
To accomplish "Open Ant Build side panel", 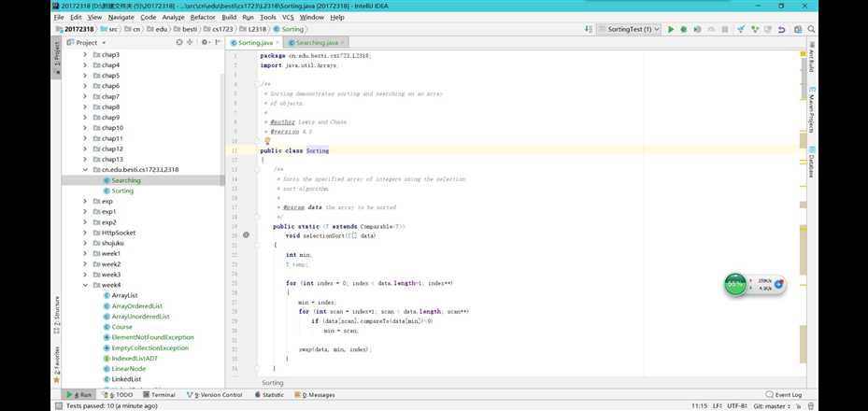I will pyautogui.click(x=811, y=56).
